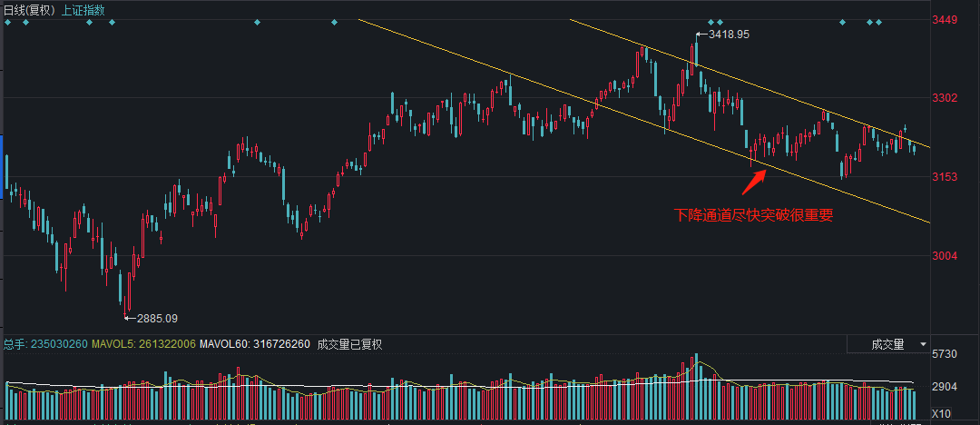Image resolution: width=980 pixels, height=425 pixels.
Task: Click the leftmost diamond info marker
Action: [x=7, y=23]
